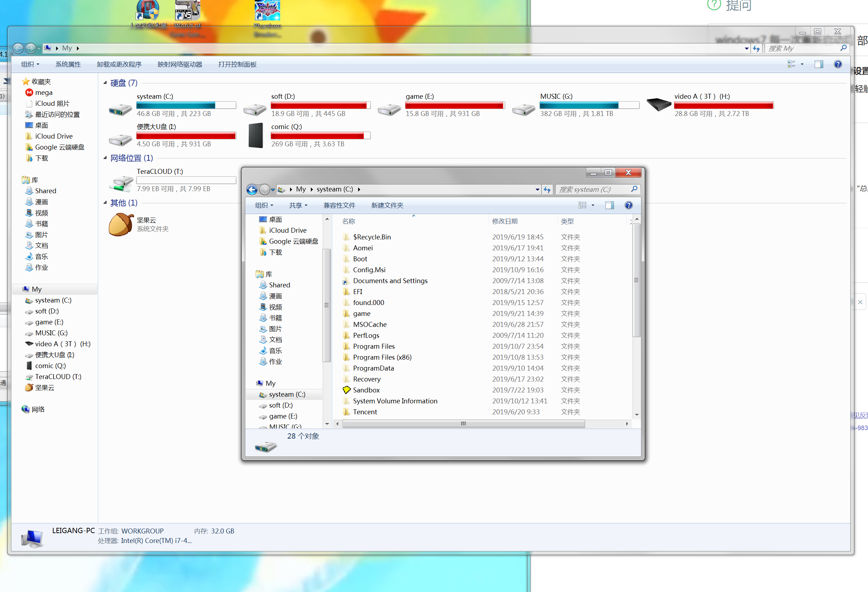Click the navigation pane scrollbar in systeam (C:) window

(x=326, y=305)
